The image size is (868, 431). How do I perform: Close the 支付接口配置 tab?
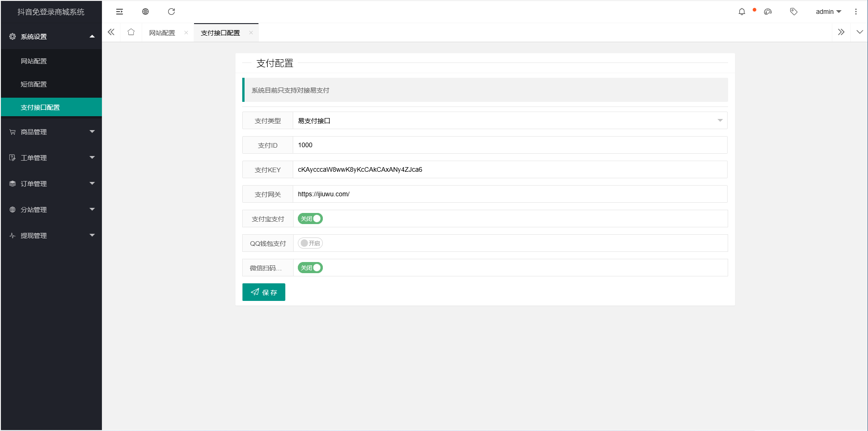(251, 32)
